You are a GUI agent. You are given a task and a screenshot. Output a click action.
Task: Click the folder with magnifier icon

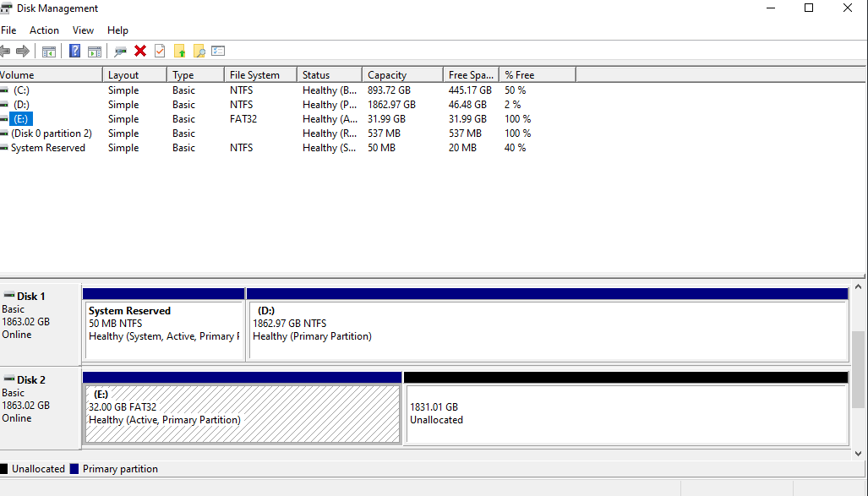coord(199,52)
